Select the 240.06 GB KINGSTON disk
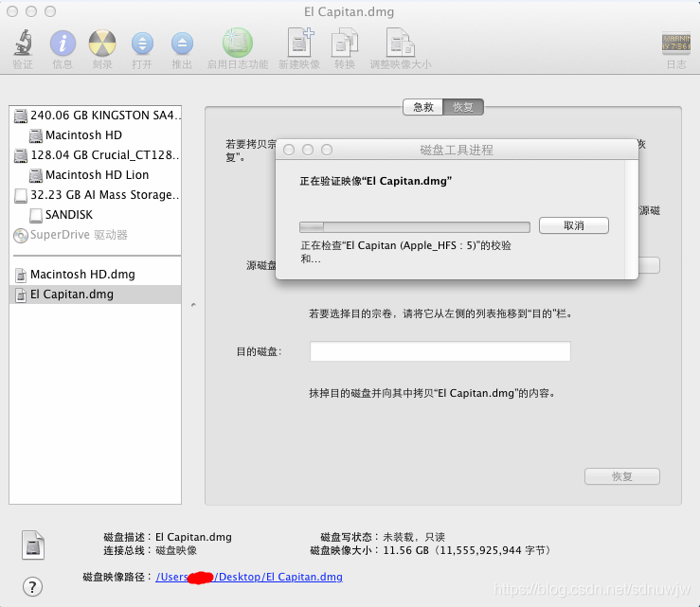Image resolution: width=700 pixels, height=607 pixels. 95,116
